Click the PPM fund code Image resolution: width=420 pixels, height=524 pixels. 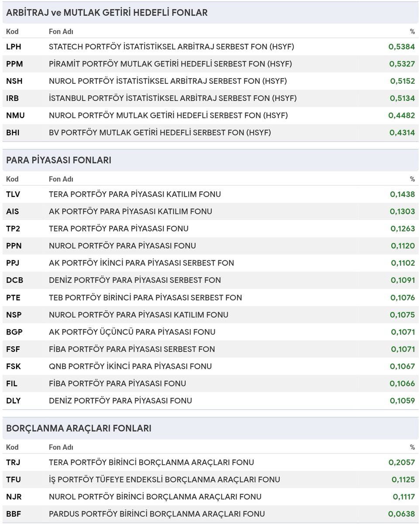point(15,64)
